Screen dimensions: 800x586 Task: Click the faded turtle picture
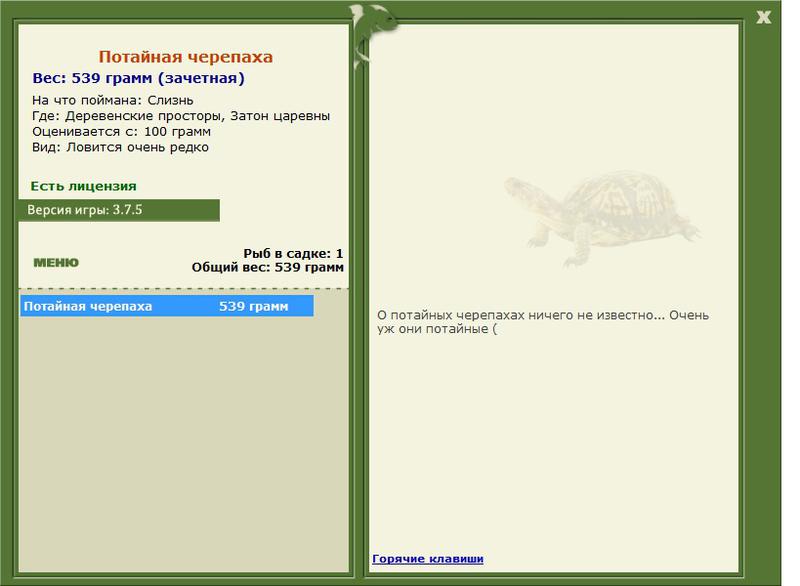pos(602,219)
